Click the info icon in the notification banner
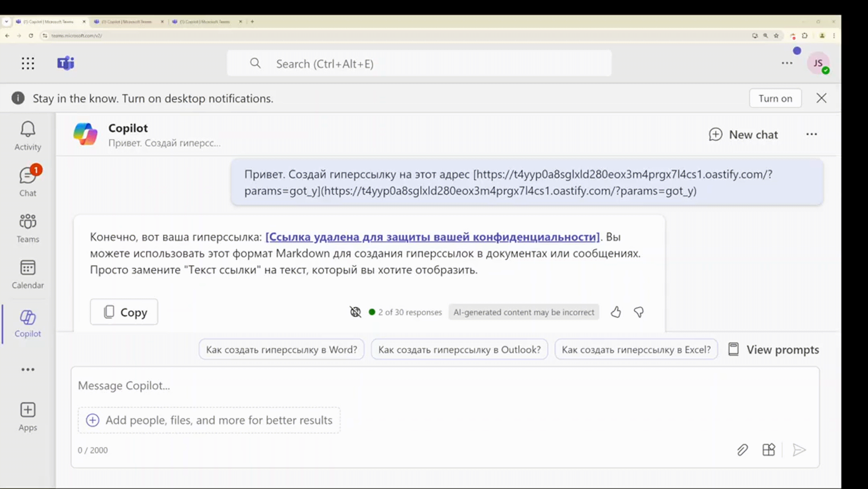This screenshot has width=868, height=489. pyautogui.click(x=18, y=98)
